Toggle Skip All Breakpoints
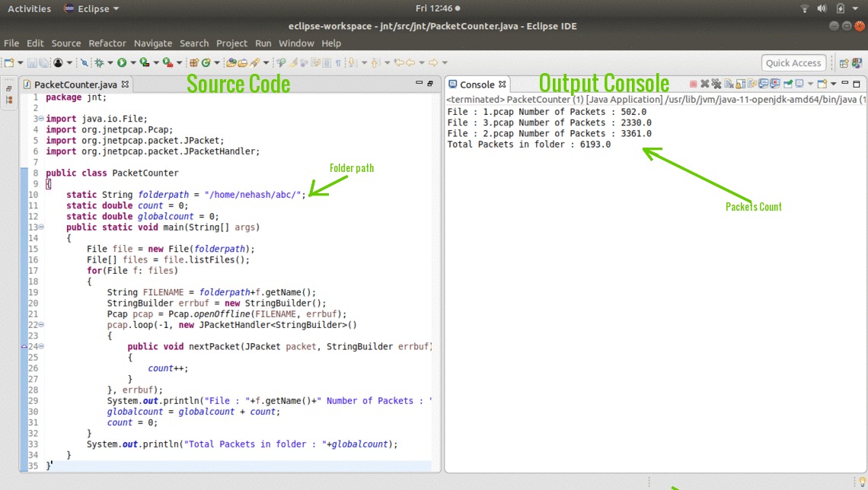The image size is (868, 490). tap(84, 63)
